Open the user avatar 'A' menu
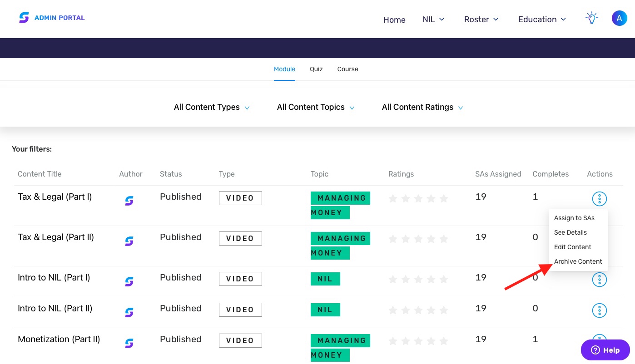The width and height of the screenshot is (635, 364). point(619,19)
